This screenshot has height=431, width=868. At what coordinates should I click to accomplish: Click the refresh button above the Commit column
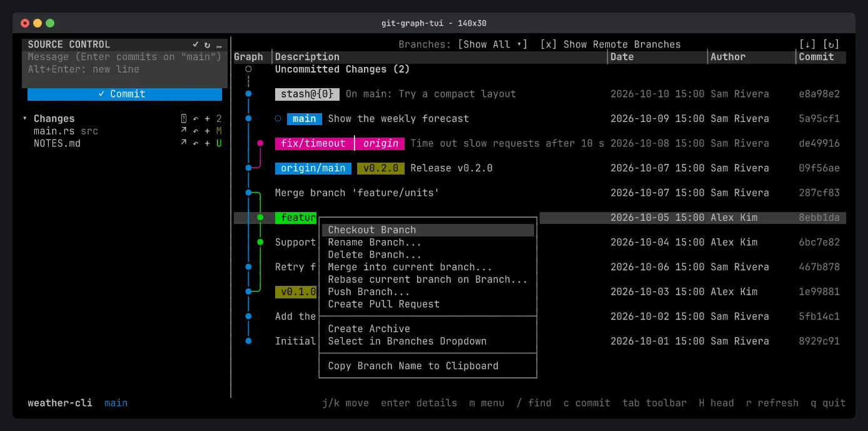click(x=831, y=44)
